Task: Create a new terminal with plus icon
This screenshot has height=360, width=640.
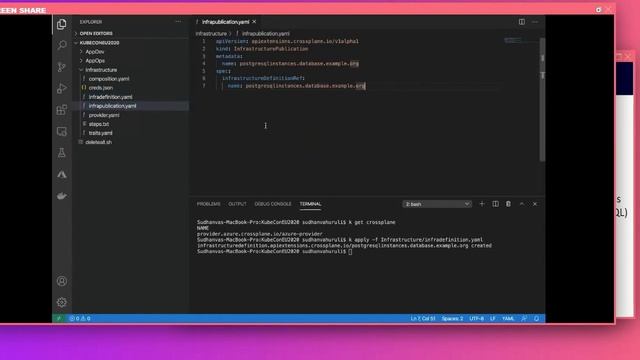Action: pyautogui.click(x=482, y=204)
